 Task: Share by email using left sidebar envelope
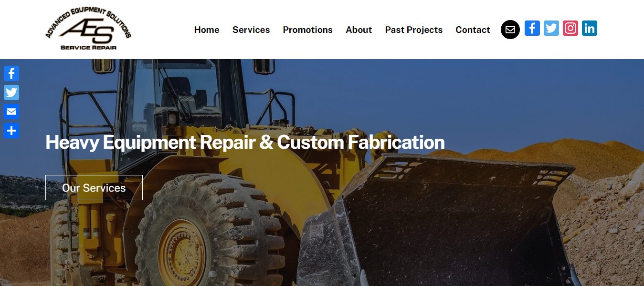[11, 112]
